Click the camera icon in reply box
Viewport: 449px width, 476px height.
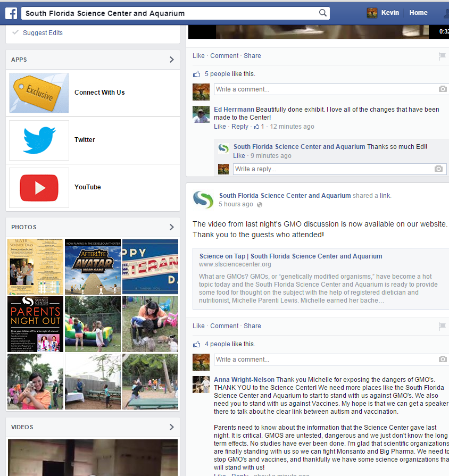(x=438, y=169)
